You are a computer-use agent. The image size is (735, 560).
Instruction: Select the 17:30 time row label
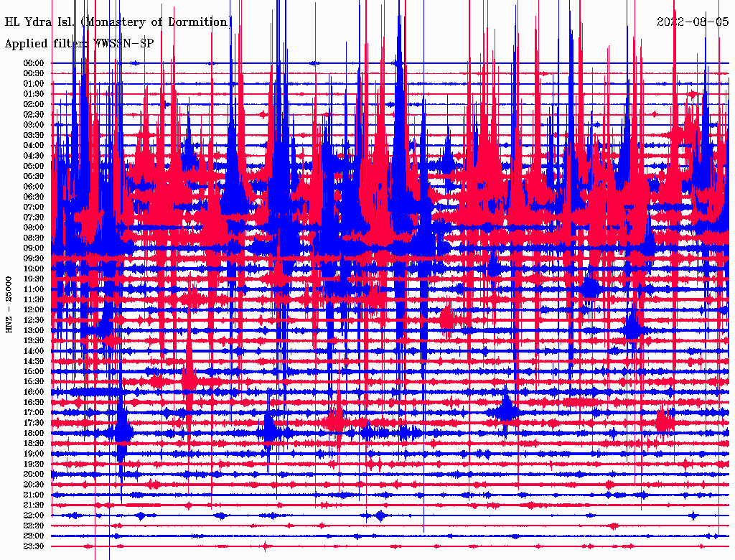[x=34, y=423]
